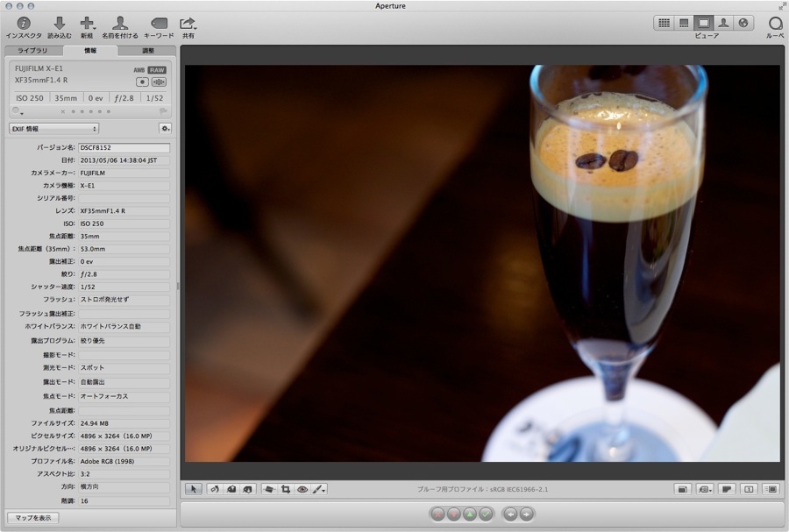The image size is (789, 532).
Task: Click the マップを表示 button
Action: pyautogui.click(x=32, y=518)
